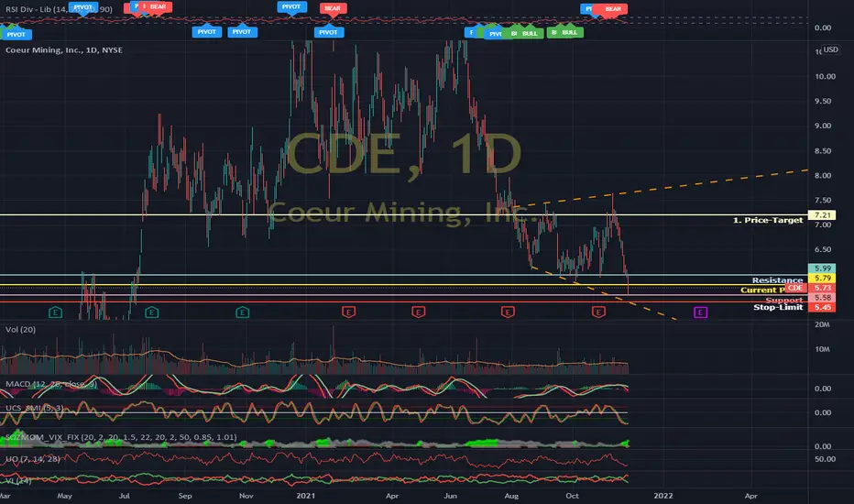The height and width of the screenshot is (504, 854).
Task: Open the red earnings marker near Apr 2021
Action: (x=418, y=312)
